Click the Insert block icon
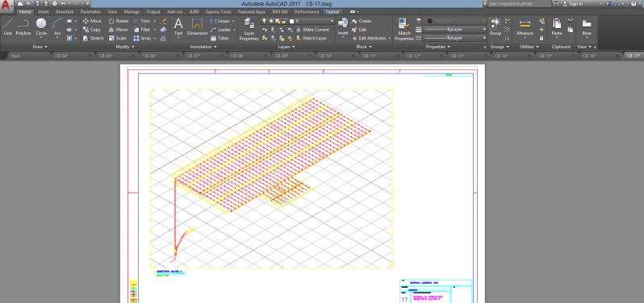 (x=343, y=27)
